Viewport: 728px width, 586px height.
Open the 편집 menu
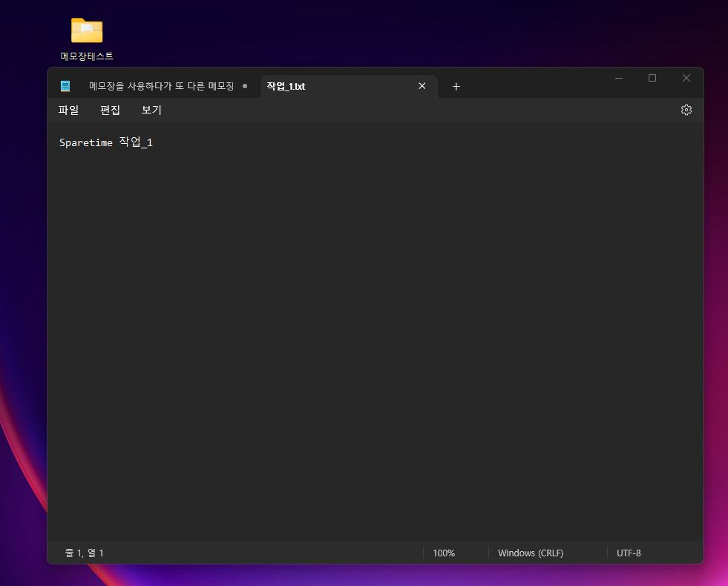click(x=110, y=110)
